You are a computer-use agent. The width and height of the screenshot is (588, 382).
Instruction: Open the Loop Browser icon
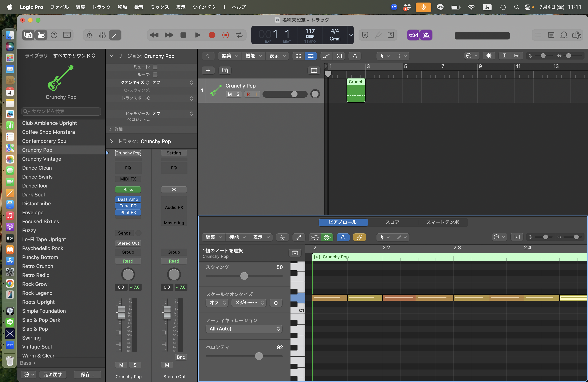pyautogui.click(x=564, y=35)
